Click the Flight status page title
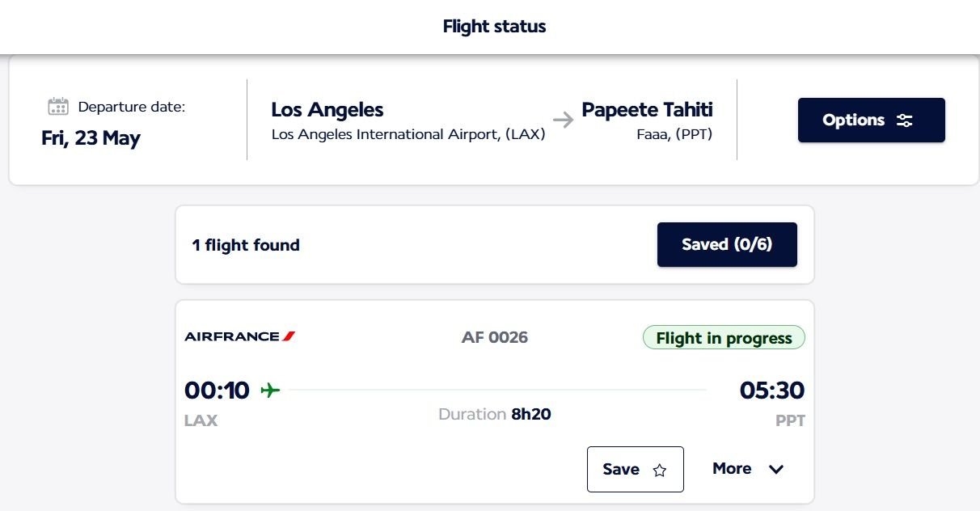The width and height of the screenshot is (980, 511). (494, 26)
